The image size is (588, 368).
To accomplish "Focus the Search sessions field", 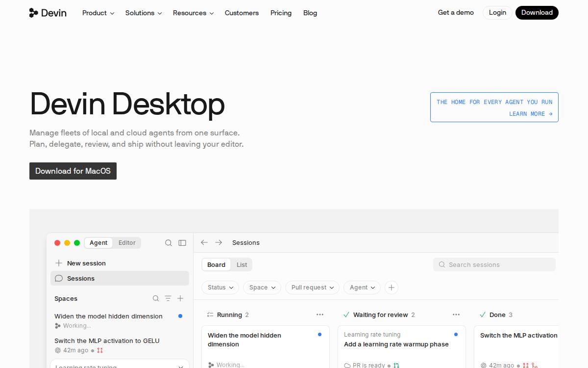I will [494, 265].
